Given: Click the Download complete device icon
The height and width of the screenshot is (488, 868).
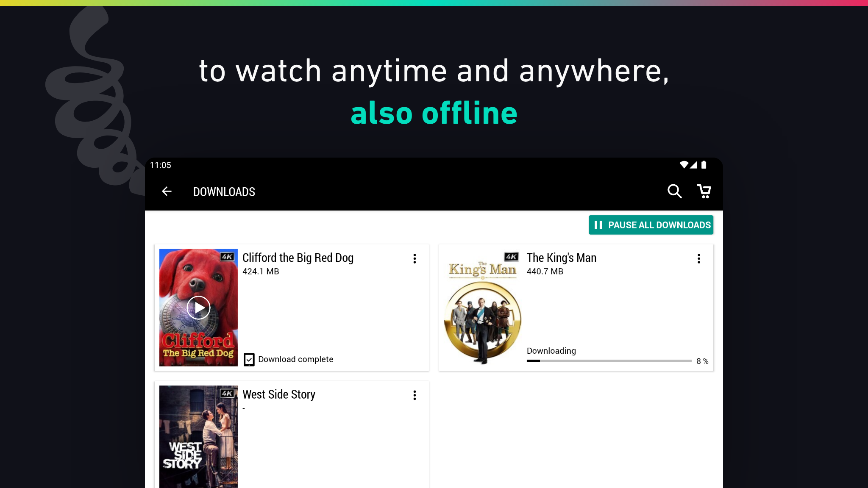Looking at the screenshot, I should click(x=249, y=360).
